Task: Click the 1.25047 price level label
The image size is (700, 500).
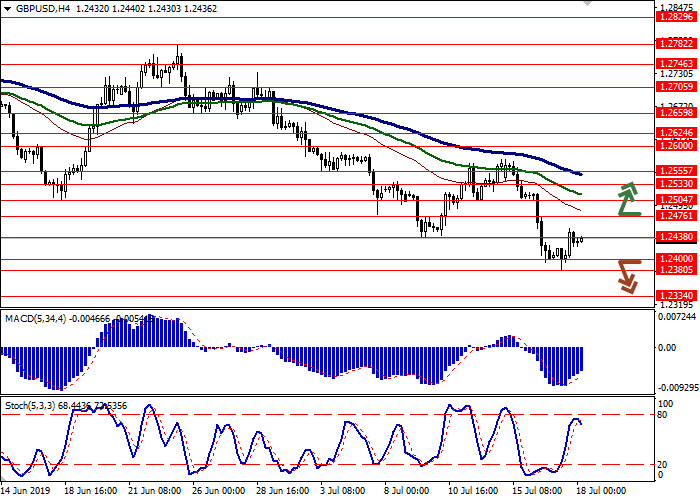Action: [x=676, y=200]
